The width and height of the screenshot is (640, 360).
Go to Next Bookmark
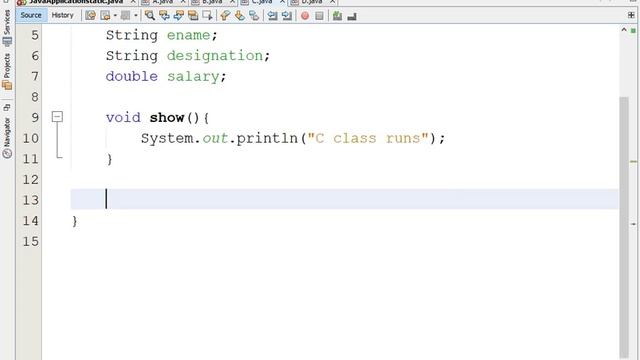point(239,16)
